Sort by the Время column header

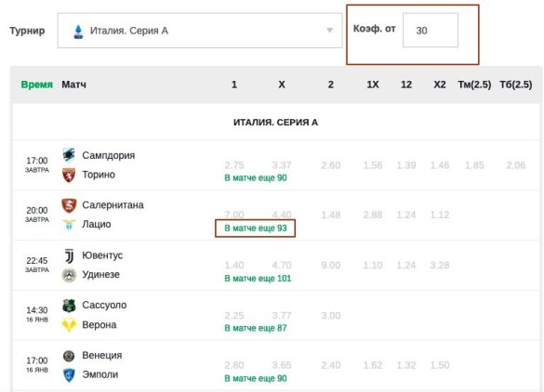pyautogui.click(x=37, y=85)
